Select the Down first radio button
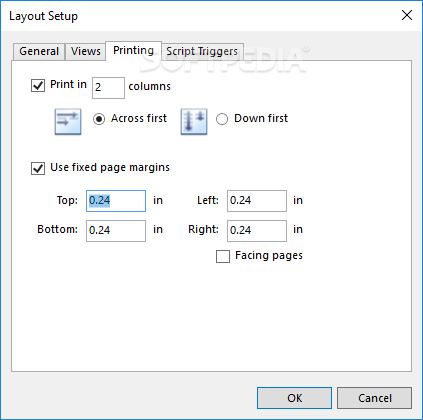 click(x=222, y=119)
